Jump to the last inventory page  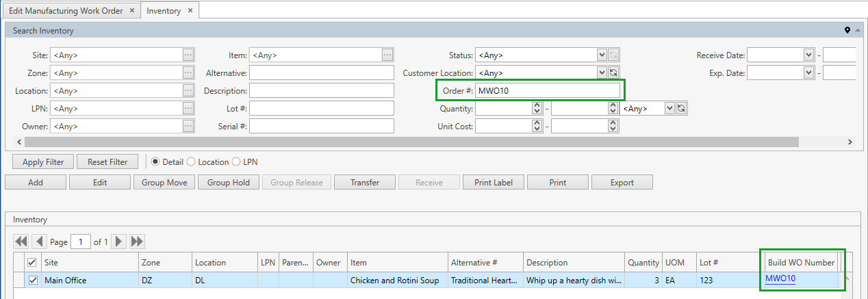pos(137,242)
